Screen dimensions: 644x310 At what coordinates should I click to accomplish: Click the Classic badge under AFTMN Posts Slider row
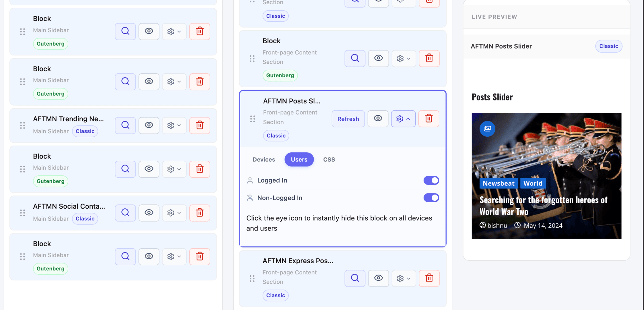click(x=276, y=136)
